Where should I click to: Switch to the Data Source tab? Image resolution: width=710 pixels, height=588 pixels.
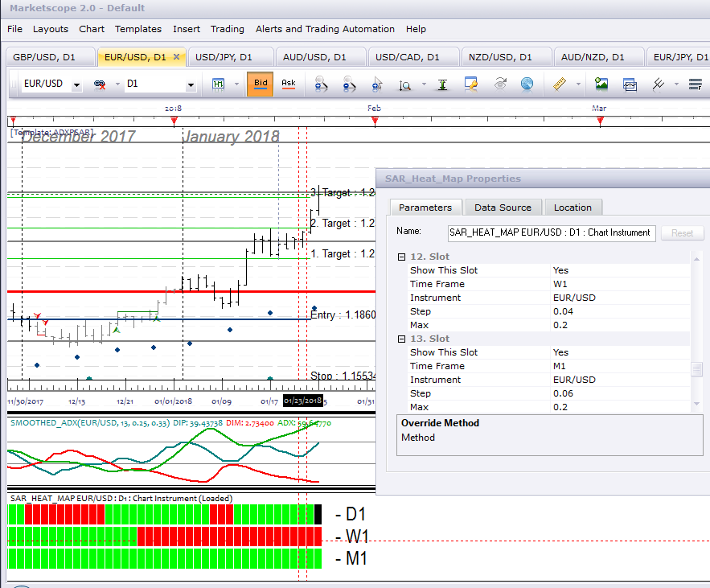[x=503, y=208]
